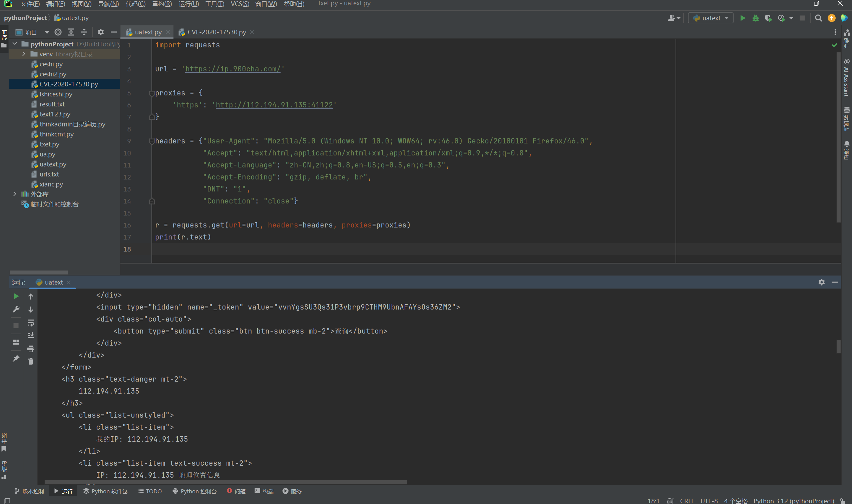Clear run output with trash icon
The image size is (852, 504).
coord(31,361)
